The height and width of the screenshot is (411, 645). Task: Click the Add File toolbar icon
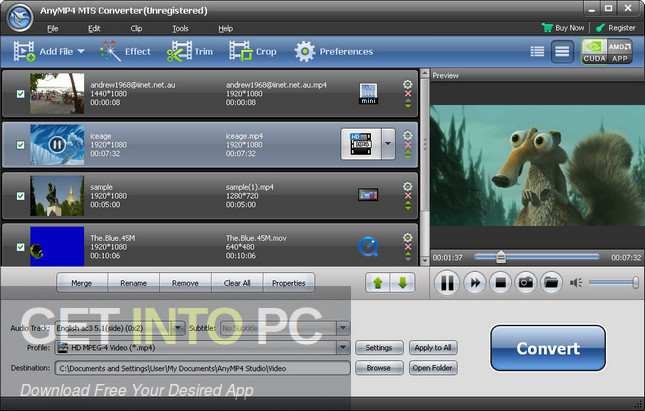(x=24, y=51)
